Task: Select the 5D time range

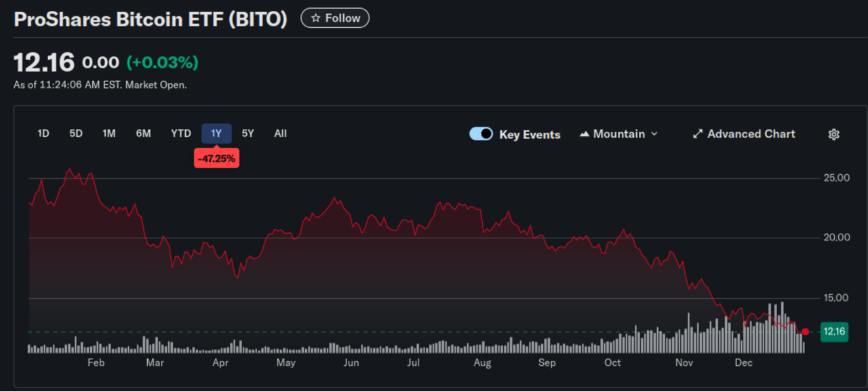Action: (76, 133)
